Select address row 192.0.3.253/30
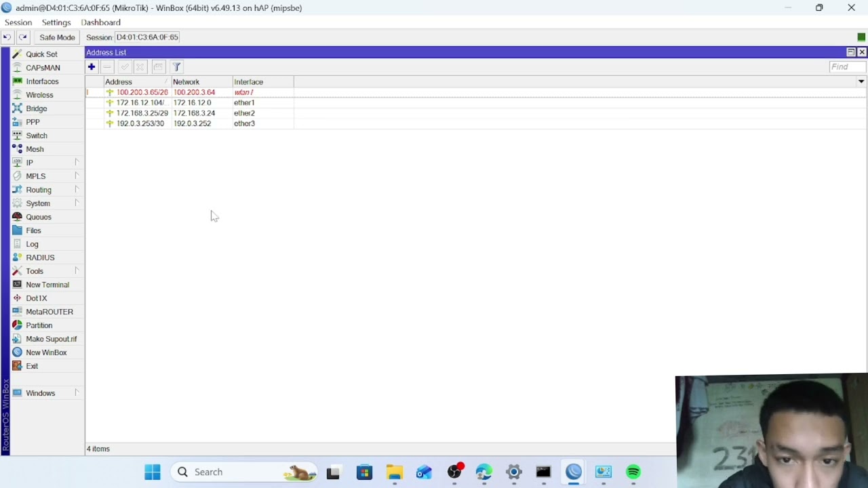 click(x=475, y=123)
